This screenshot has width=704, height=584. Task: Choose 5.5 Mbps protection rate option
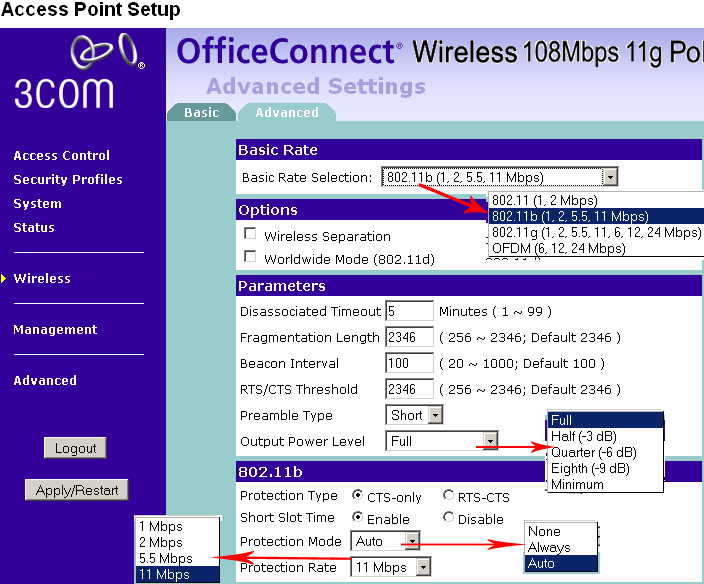177,558
